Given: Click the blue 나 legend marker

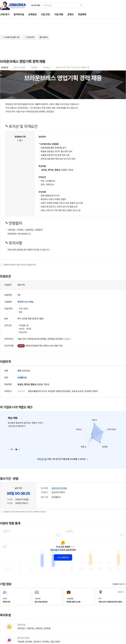Looking at the screenshot, I should [x=16, y=449].
